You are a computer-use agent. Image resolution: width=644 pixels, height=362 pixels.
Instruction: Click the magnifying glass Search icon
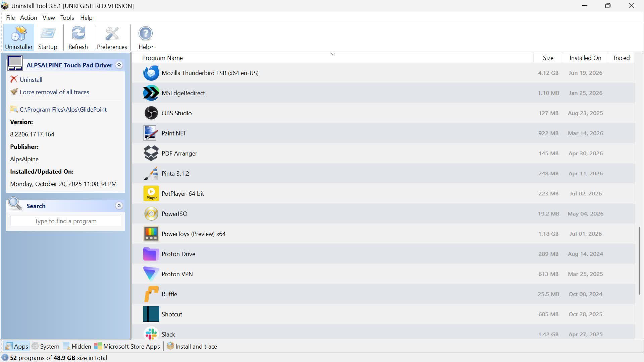(15, 204)
